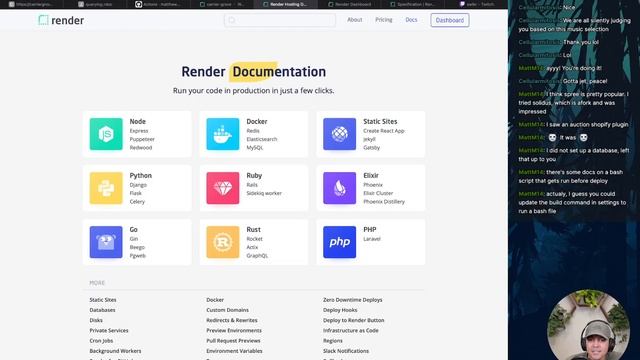Open the Python logo icon

click(106, 188)
